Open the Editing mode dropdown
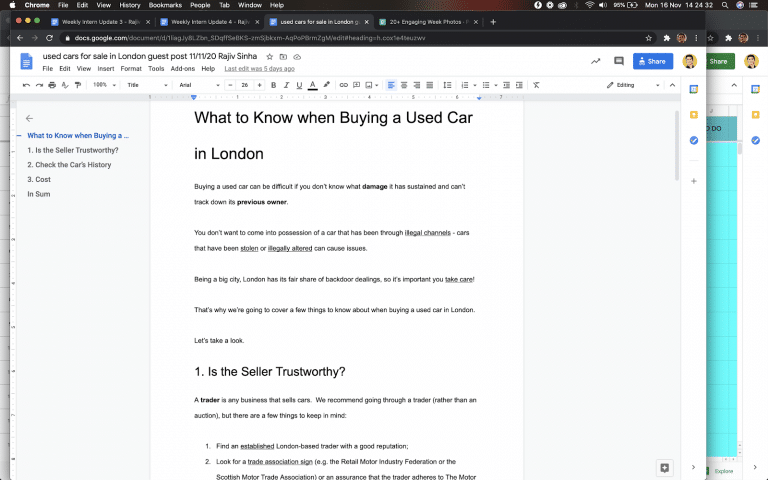Screen dimensions: 768x480 tap(633, 85)
